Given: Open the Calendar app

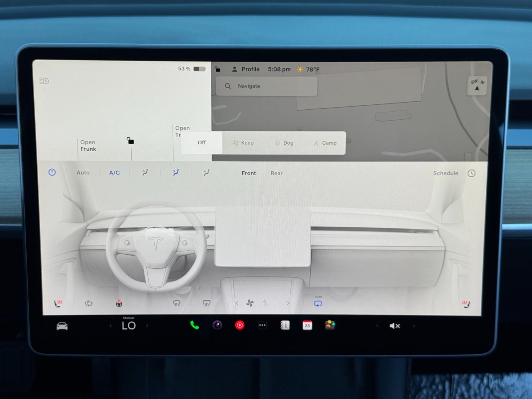Looking at the screenshot, I should pos(307,325).
